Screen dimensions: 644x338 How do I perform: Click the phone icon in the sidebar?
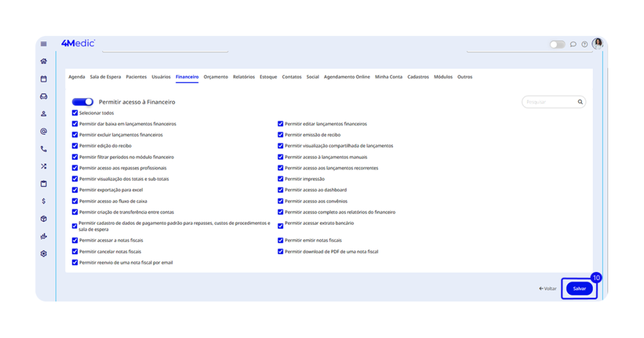[x=44, y=149]
